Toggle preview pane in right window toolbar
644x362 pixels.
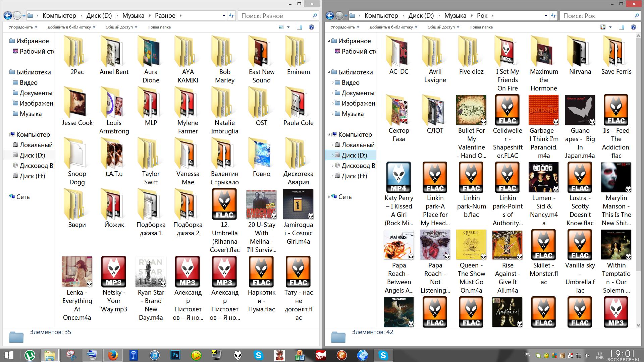[621, 27]
